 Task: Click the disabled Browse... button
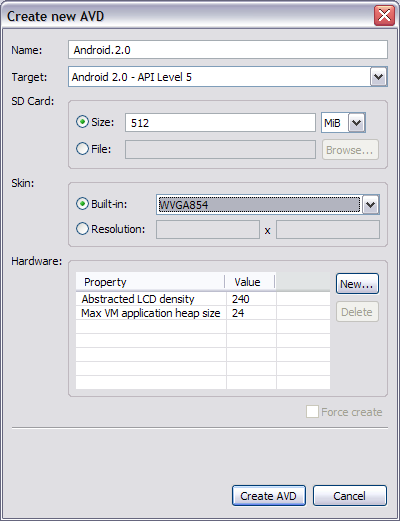coord(350,150)
